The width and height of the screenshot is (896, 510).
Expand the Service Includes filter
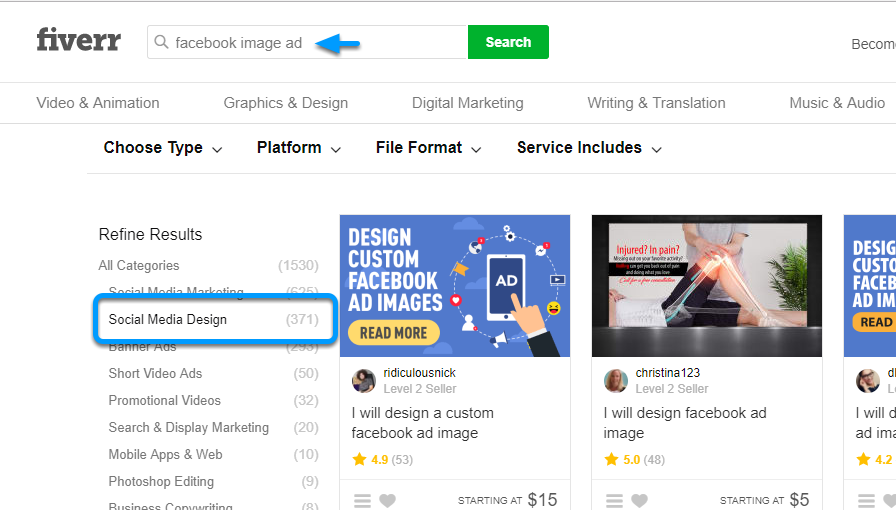(x=589, y=148)
